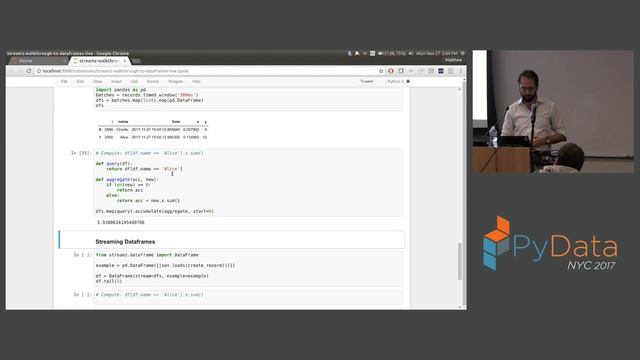Open the system volume icon
The width and height of the screenshot is (640, 360).
pyautogui.click(x=411, y=53)
